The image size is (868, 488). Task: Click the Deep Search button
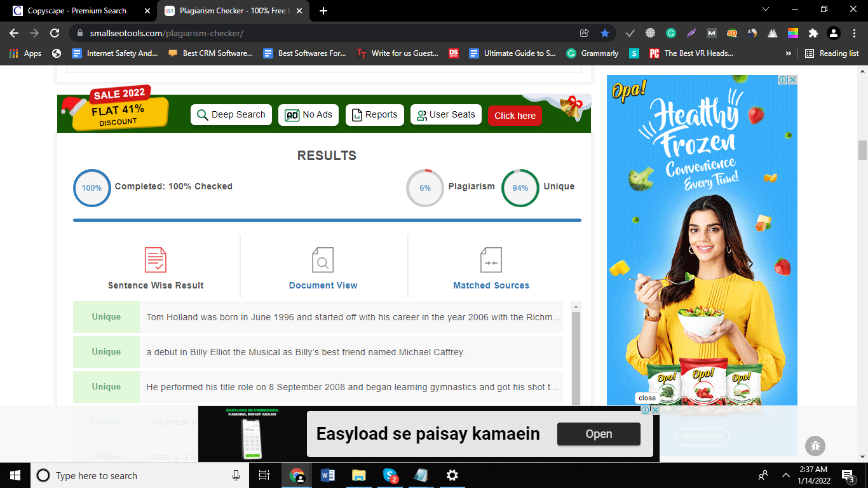(x=231, y=115)
